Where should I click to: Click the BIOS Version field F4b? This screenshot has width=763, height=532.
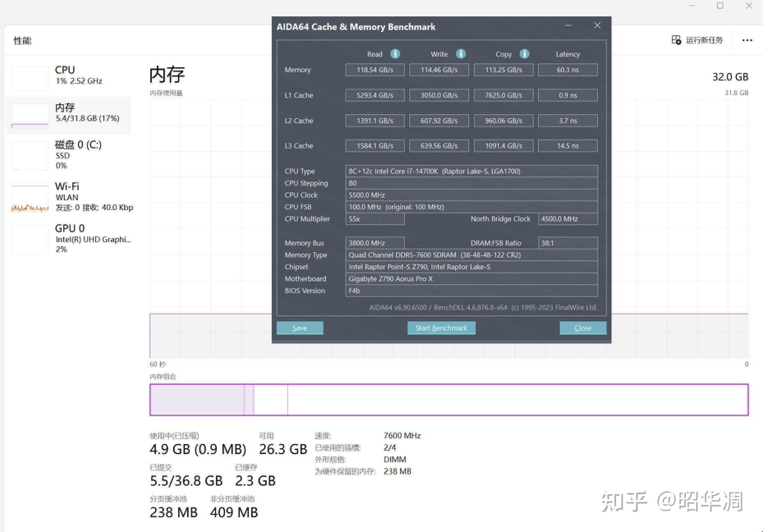point(472,291)
